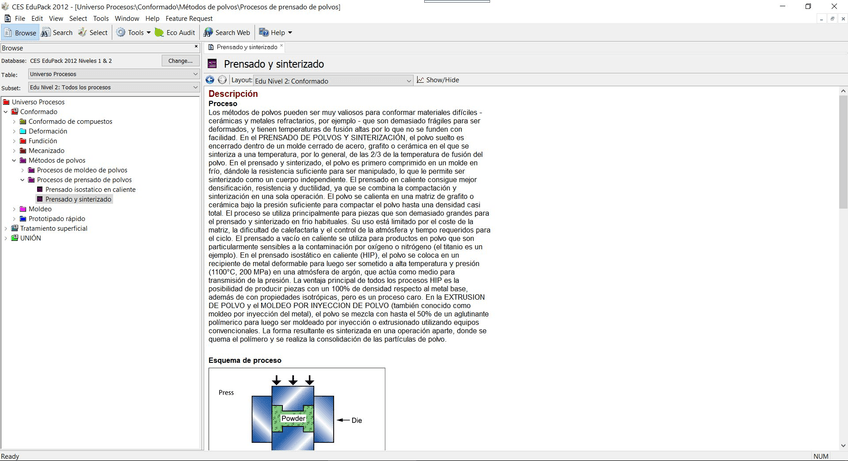
Task: Click the Fundición folder icon
Action: coord(23,141)
